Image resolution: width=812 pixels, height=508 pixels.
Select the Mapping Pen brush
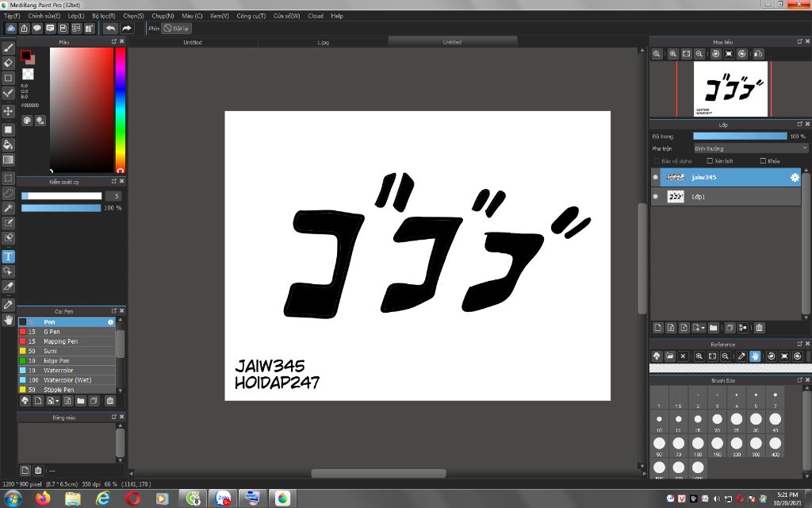67,341
